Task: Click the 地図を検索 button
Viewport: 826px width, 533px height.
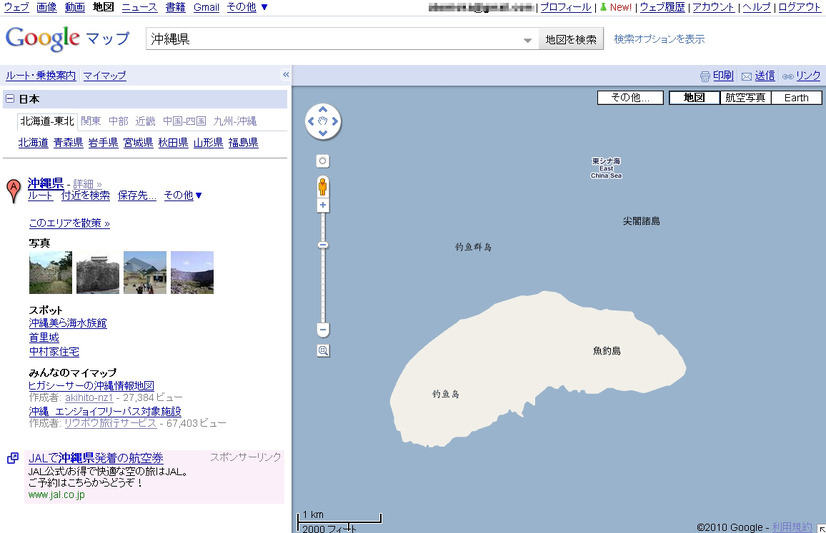Action: 571,40
